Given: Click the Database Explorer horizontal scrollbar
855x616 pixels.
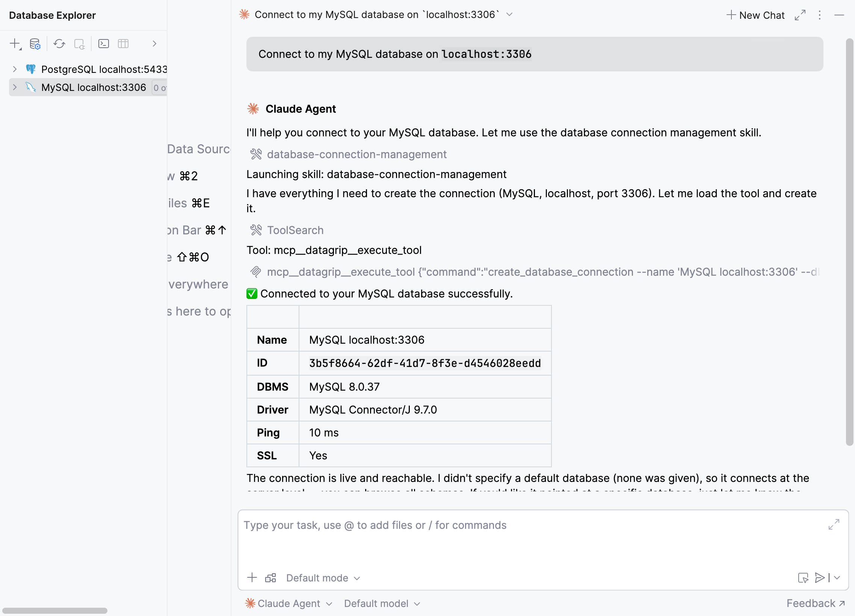Looking at the screenshot, I should pos(55,611).
